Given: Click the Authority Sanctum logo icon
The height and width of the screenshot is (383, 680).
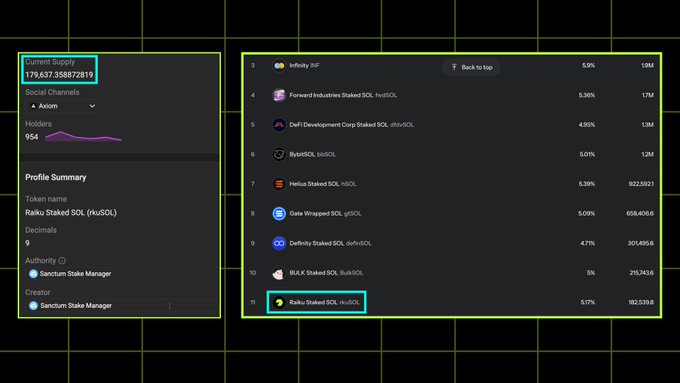Looking at the screenshot, I should (33, 274).
